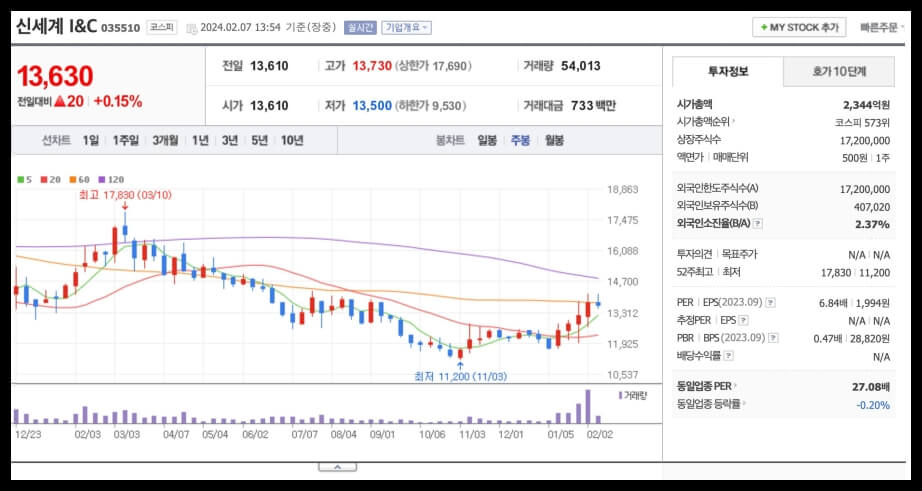The image size is (922, 491).
Task: Click the 거래대금 value 733 백만
Action: coord(593,106)
